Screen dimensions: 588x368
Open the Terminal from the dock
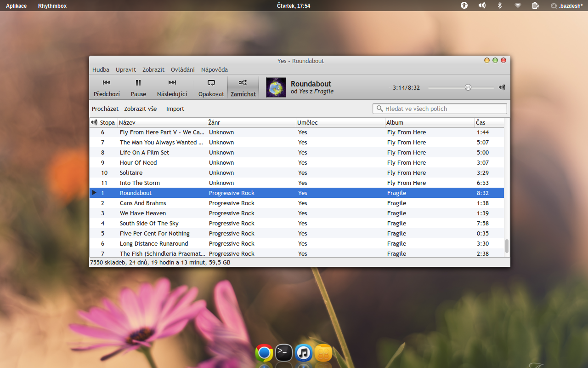[284, 353]
